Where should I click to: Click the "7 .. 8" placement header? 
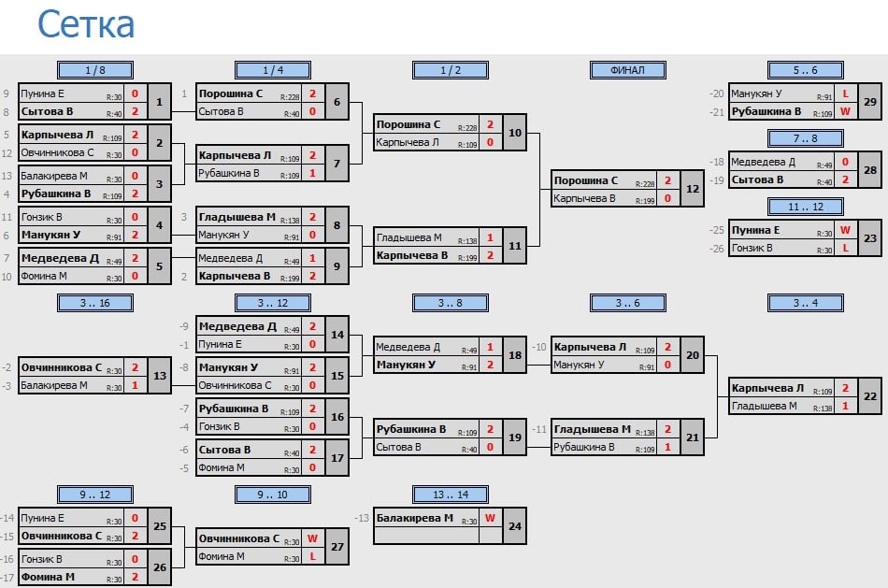pos(805,138)
